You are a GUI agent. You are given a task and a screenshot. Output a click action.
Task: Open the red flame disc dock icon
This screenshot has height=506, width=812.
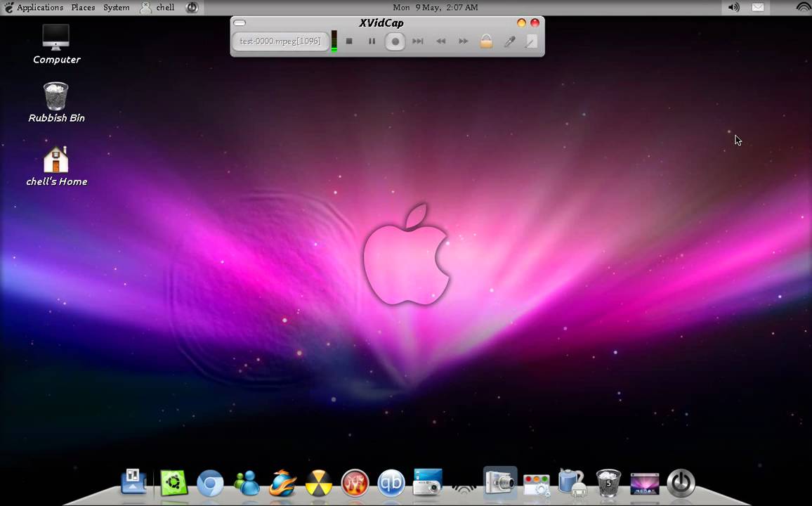pos(355,484)
